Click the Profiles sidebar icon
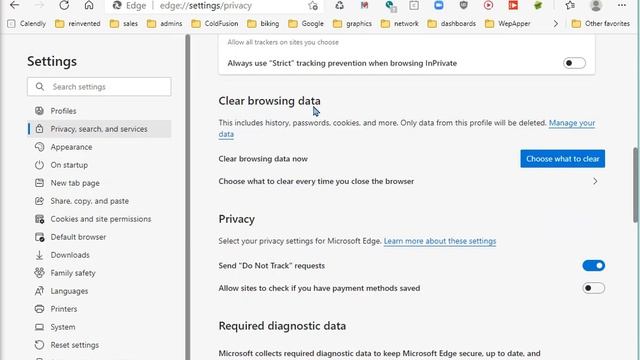Screen dimensions: 640x360 pyautogui.click(x=39, y=111)
